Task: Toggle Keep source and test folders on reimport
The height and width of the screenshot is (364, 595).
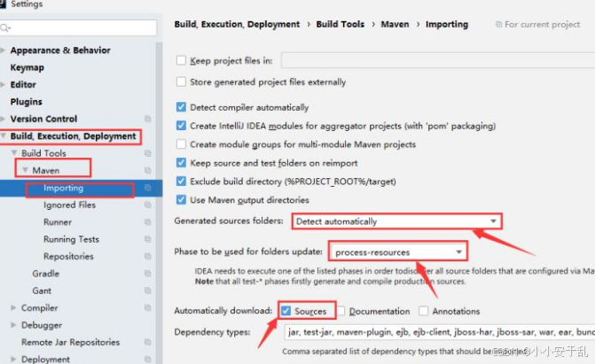Action: [181, 163]
